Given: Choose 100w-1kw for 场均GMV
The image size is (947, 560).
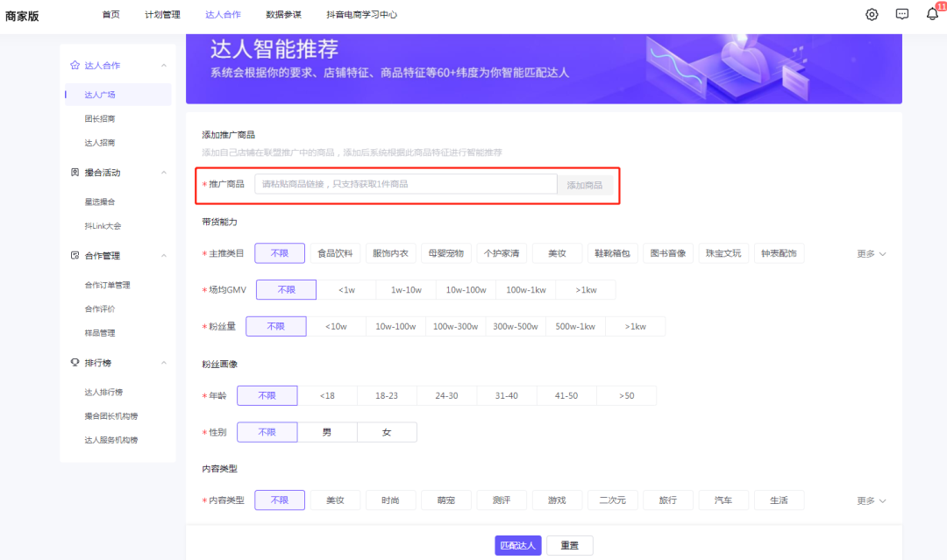Looking at the screenshot, I should tap(526, 290).
